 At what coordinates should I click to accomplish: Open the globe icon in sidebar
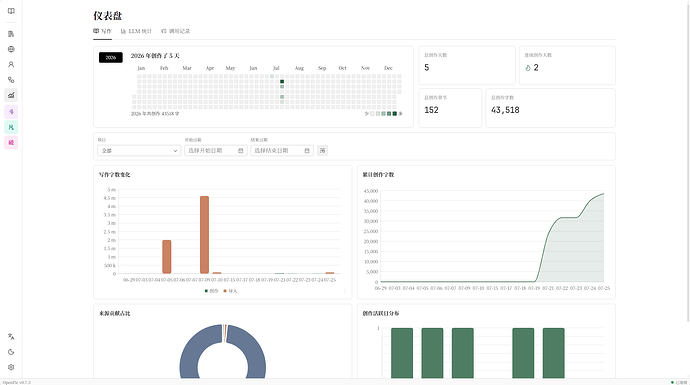point(11,49)
